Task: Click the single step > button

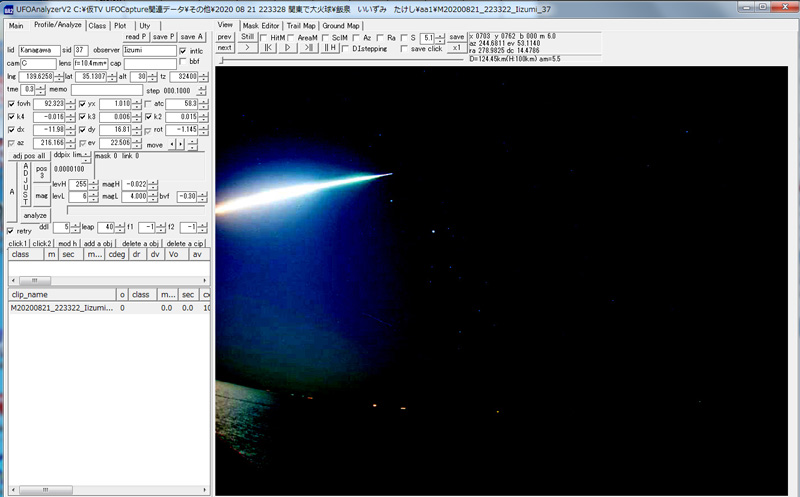Action: 248,47
